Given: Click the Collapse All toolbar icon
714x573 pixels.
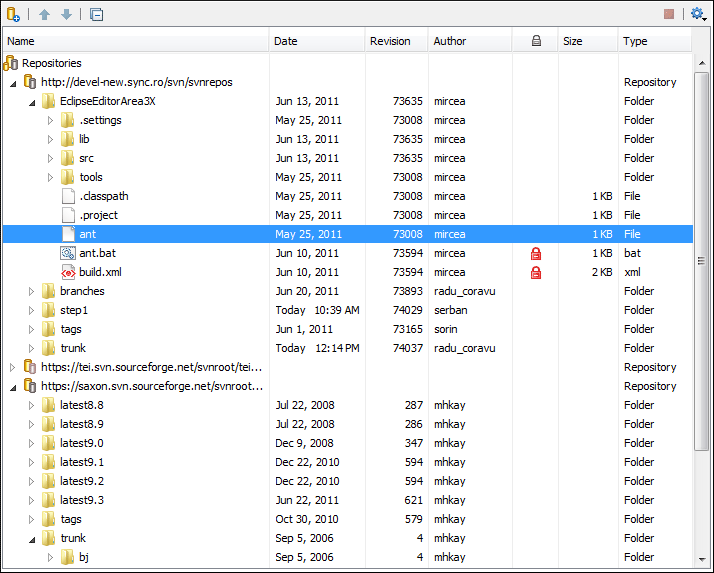Looking at the screenshot, I should point(96,14).
